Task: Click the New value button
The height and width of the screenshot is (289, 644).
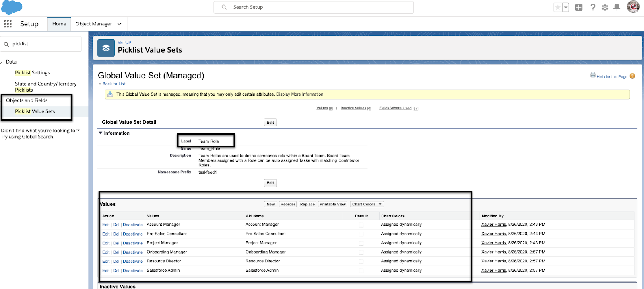Action: pos(271,204)
